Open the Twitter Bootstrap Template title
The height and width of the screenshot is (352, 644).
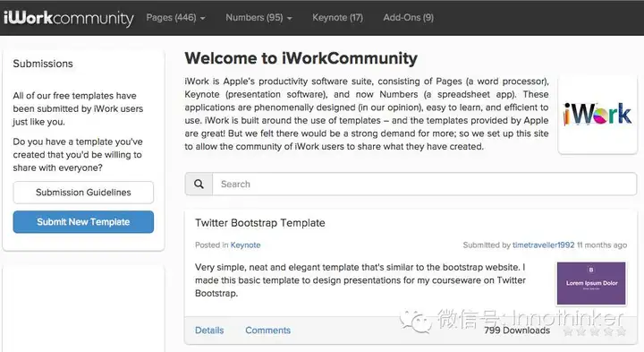[260, 223]
